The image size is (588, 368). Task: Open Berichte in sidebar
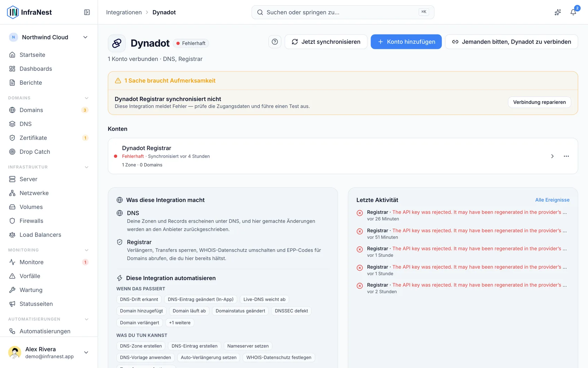49,83
